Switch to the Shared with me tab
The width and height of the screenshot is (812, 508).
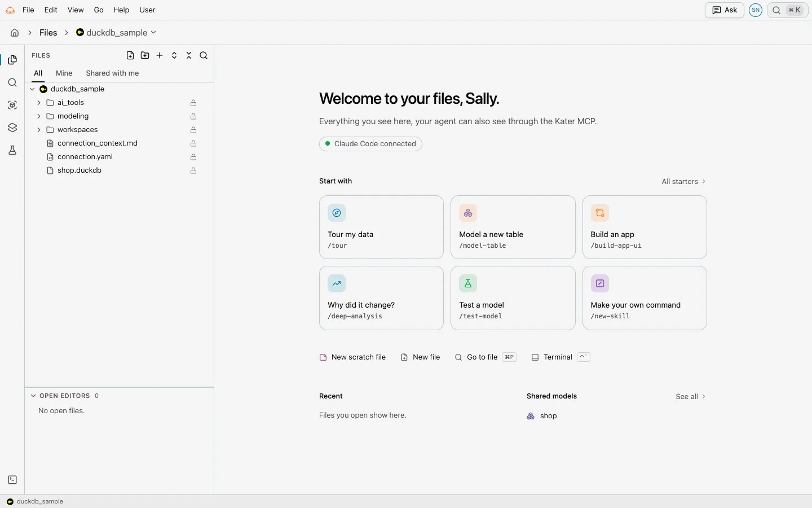(112, 73)
